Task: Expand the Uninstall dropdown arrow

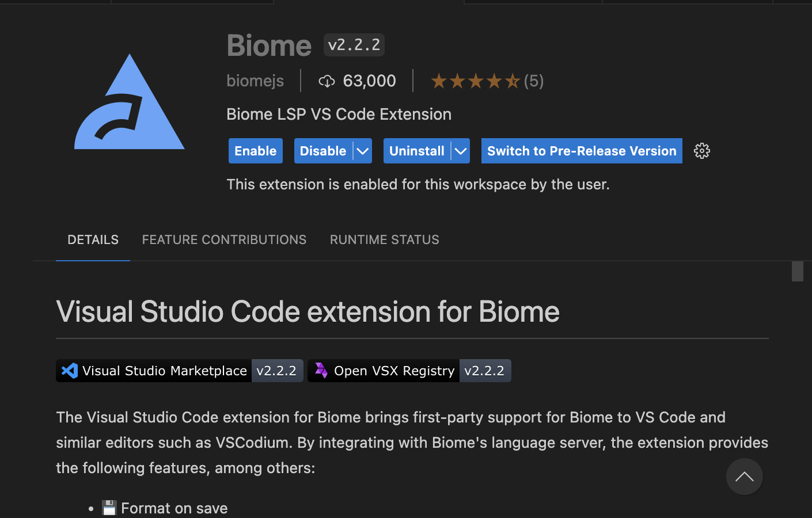Action: click(461, 151)
